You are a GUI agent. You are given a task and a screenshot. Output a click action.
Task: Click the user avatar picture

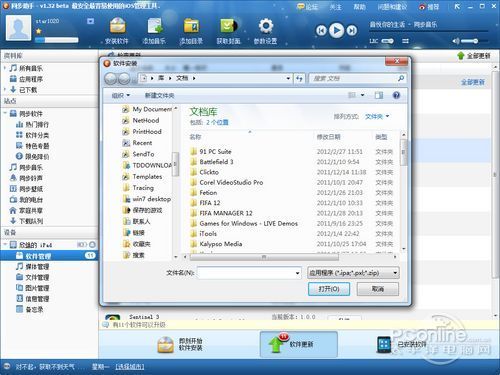tap(18, 29)
